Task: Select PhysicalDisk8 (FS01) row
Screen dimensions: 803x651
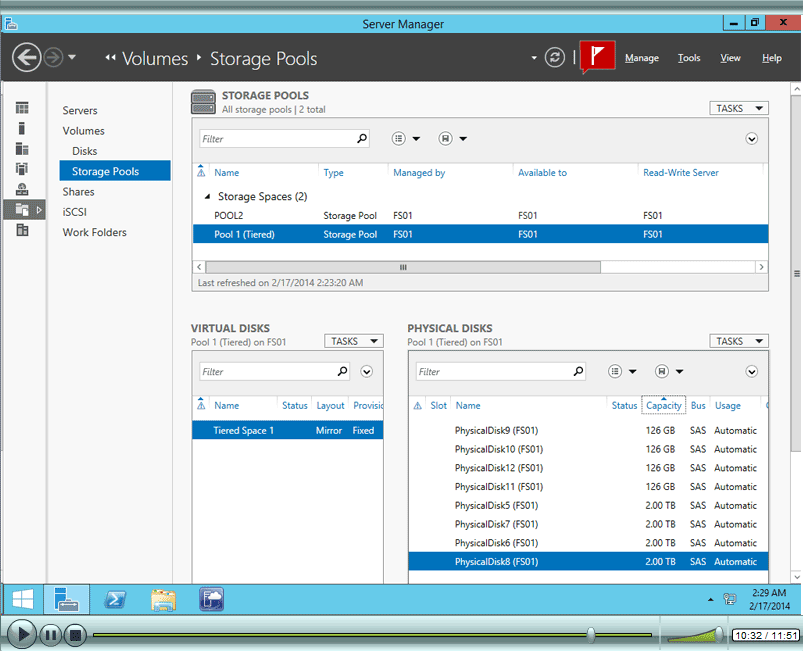Action: click(588, 562)
